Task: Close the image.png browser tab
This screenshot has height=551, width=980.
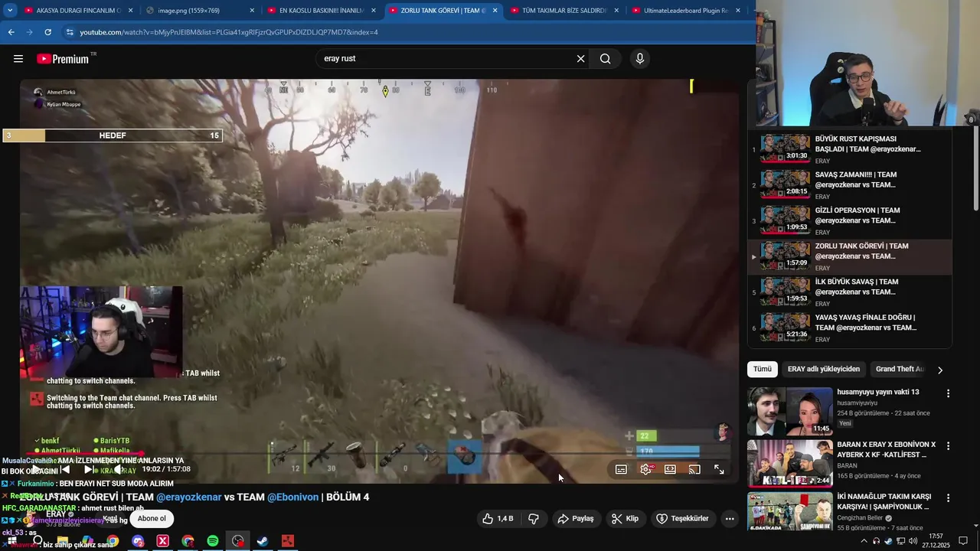Action: pos(252,11)
